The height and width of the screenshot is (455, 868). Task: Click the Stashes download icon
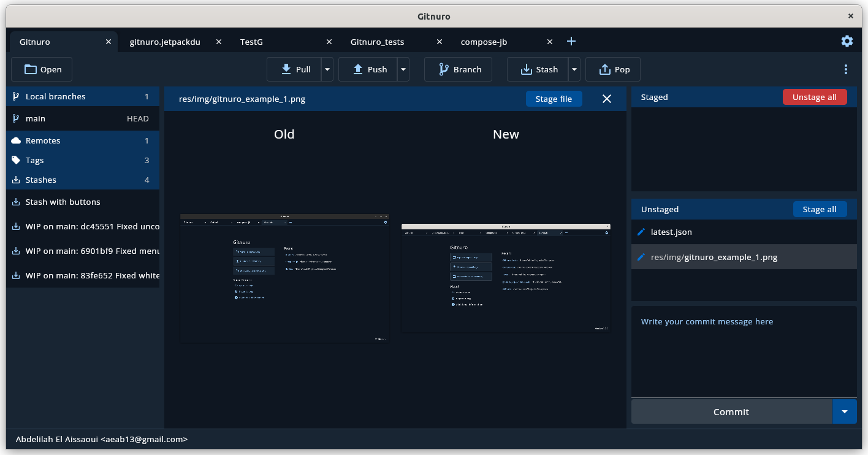16,180
